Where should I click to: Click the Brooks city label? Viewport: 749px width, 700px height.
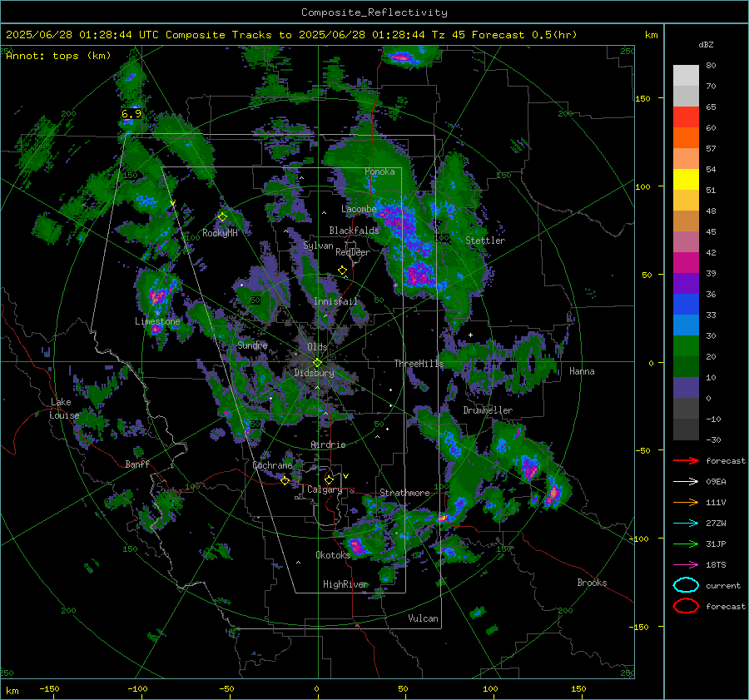point(592,583)
